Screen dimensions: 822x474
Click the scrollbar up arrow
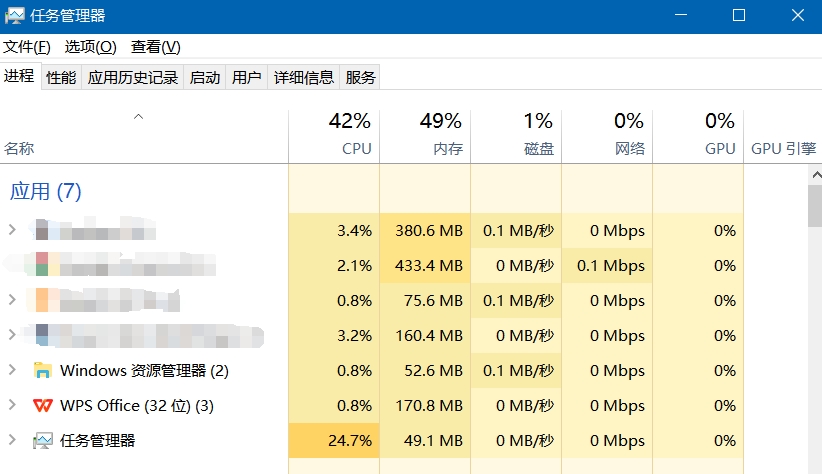point(814,174)
